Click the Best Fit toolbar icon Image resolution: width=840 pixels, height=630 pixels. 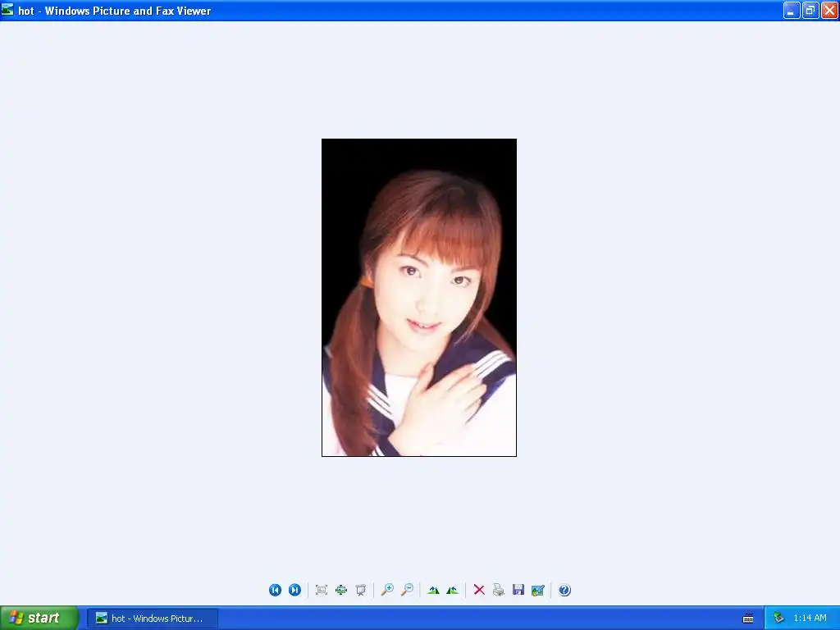322,590
